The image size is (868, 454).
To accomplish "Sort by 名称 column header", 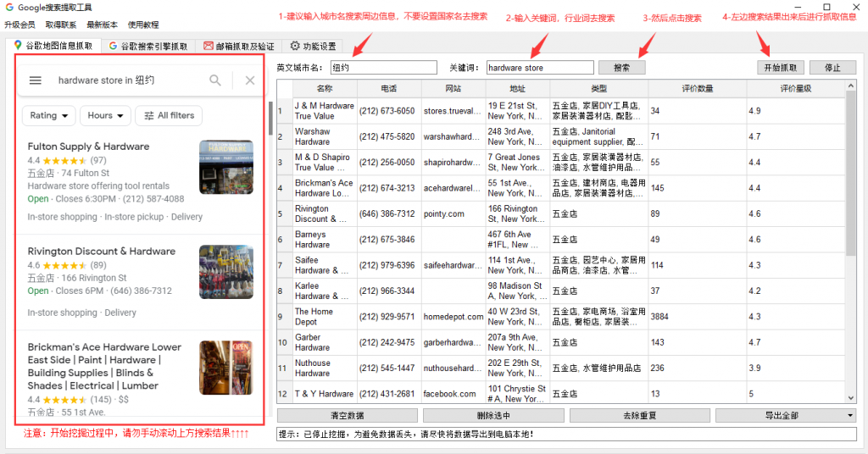I will click(x=325, y=88).
